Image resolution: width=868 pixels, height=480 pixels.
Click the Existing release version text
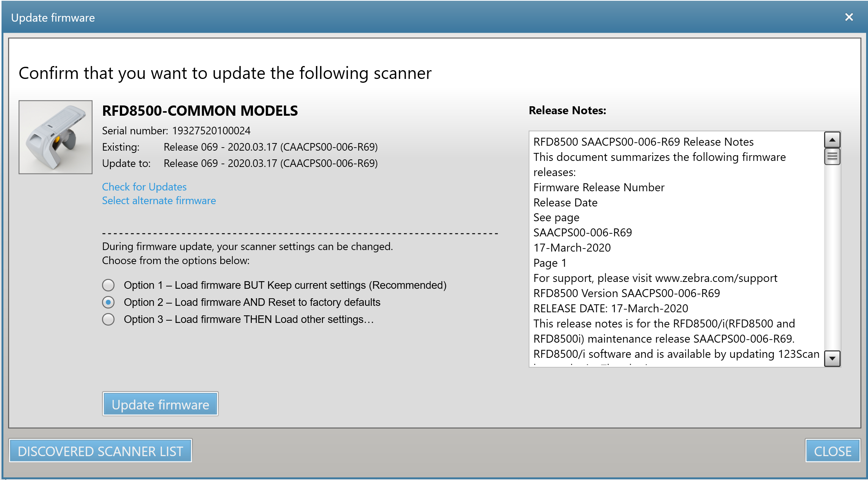click(271, 147)
